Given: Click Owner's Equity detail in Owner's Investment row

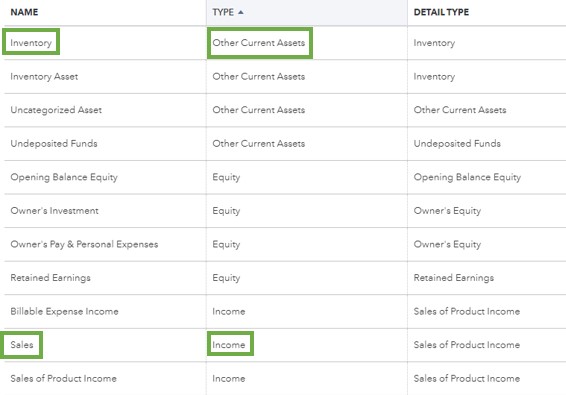Looking at the screenshot, I should pyautogui.click(x=447, y=211).
